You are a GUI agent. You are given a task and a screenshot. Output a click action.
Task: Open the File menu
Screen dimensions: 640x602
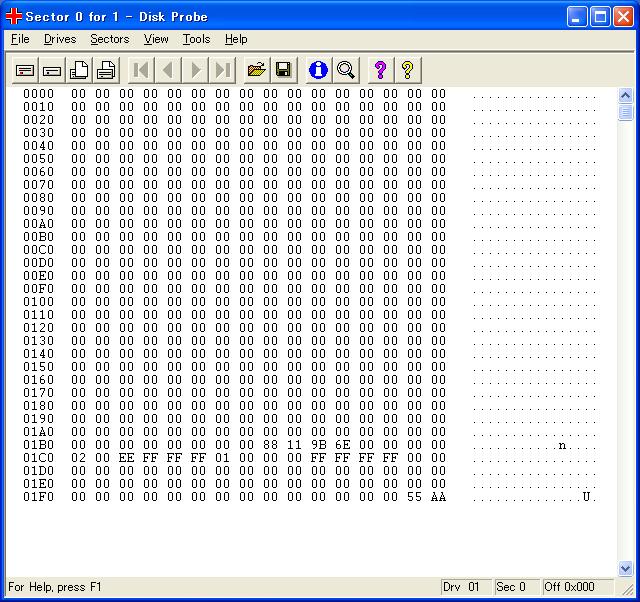pos(20,39)
